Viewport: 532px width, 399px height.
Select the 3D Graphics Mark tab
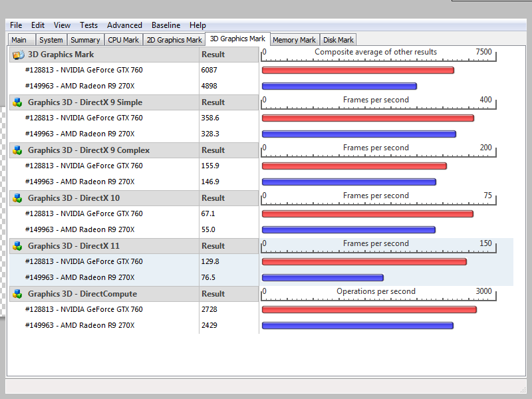pos(237,39)
